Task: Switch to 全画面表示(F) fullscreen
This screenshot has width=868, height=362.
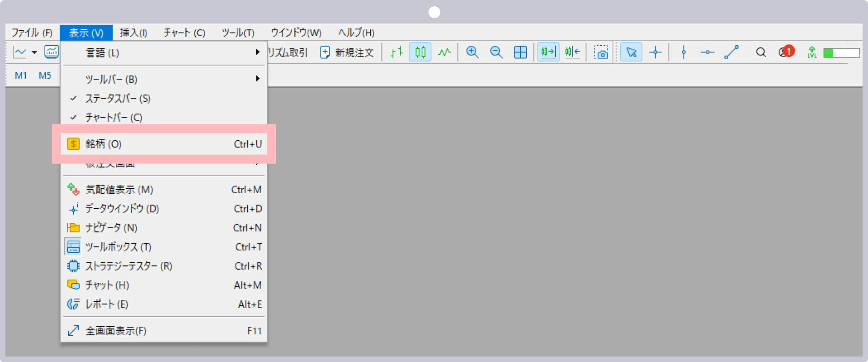Action: (x=164, y=331)
